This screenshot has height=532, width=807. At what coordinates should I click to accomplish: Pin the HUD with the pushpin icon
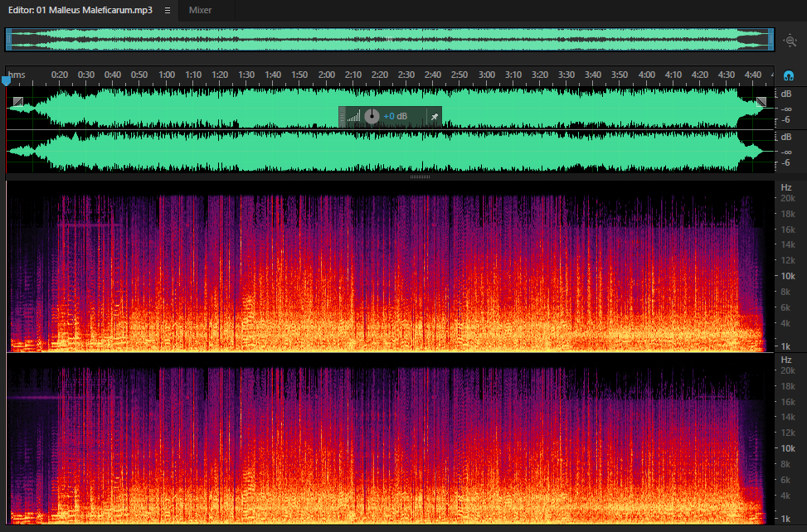click(434, 117)
